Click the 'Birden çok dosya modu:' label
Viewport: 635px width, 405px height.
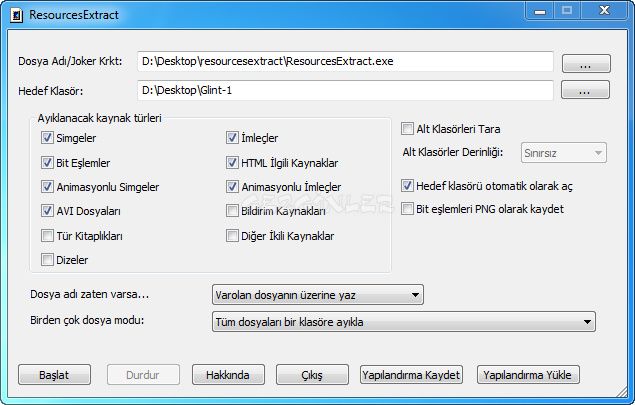87,320
